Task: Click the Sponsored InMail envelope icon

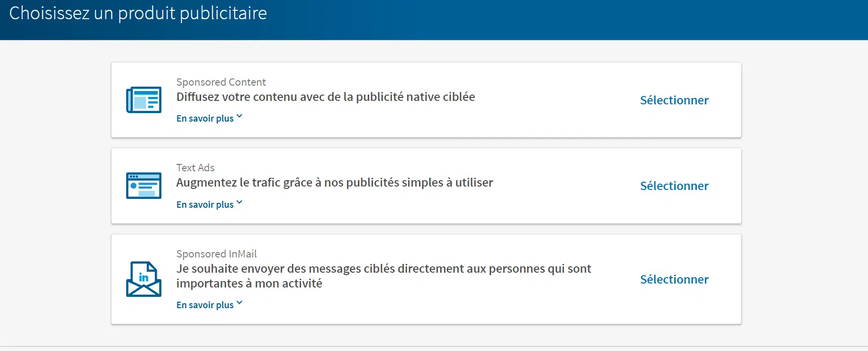Action: tap(143, 279)
